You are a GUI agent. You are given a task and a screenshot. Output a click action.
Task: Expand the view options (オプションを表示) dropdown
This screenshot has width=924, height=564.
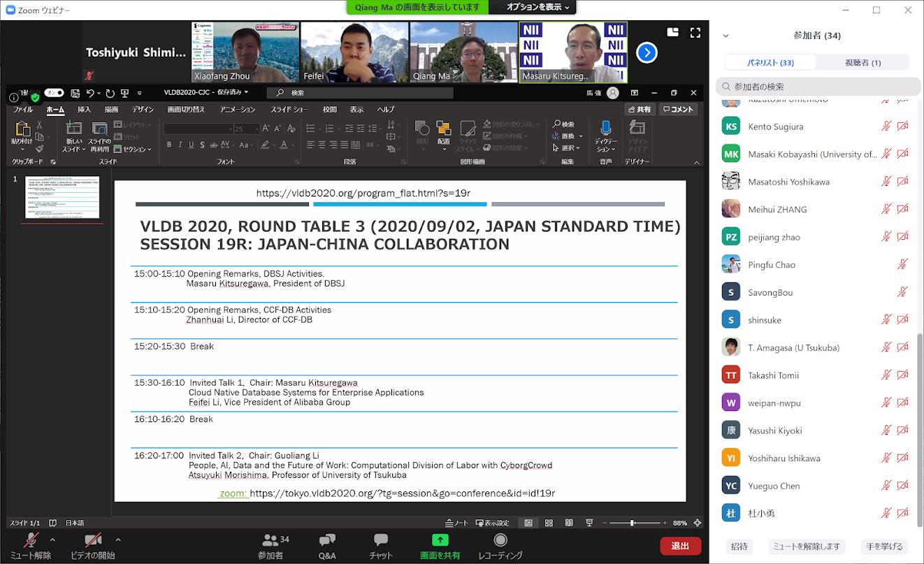537,7
